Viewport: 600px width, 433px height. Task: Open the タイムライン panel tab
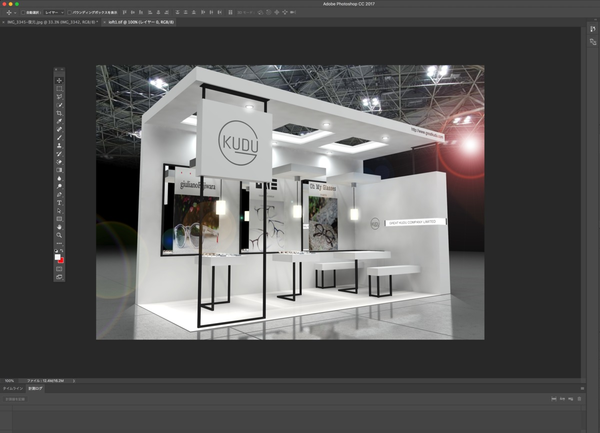(x=13, y=389)
